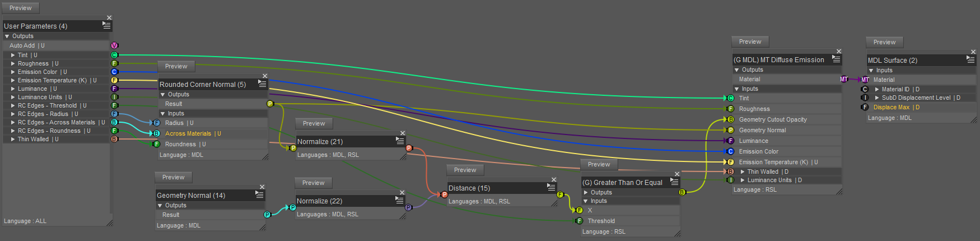
Task: Click the X input port on Greater Than Or Equal
Action: (x=580, y=210)
